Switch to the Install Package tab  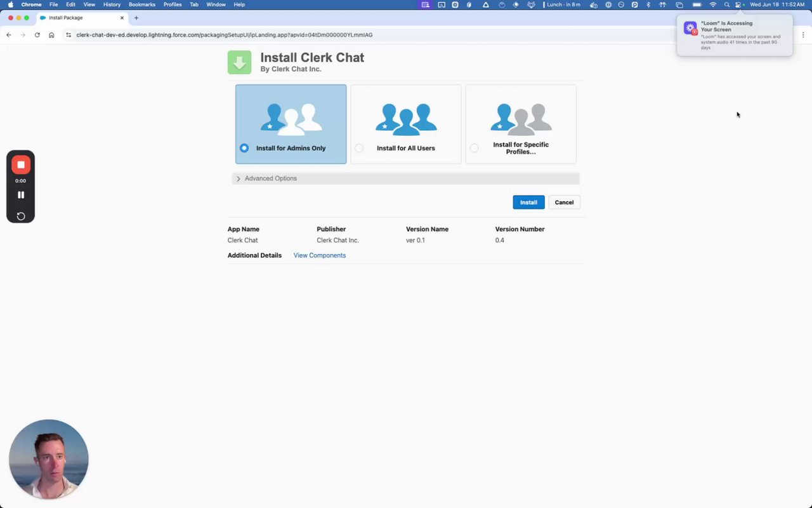tap(81, 18)
